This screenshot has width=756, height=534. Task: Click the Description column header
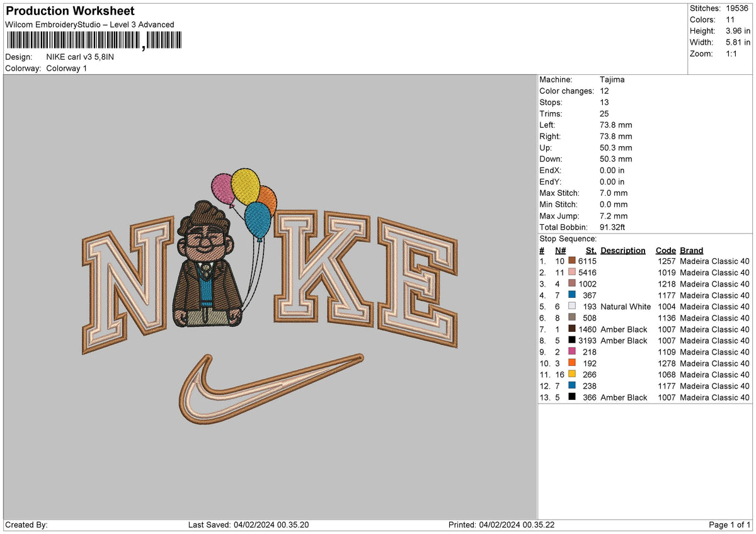(x=623, y=251)
